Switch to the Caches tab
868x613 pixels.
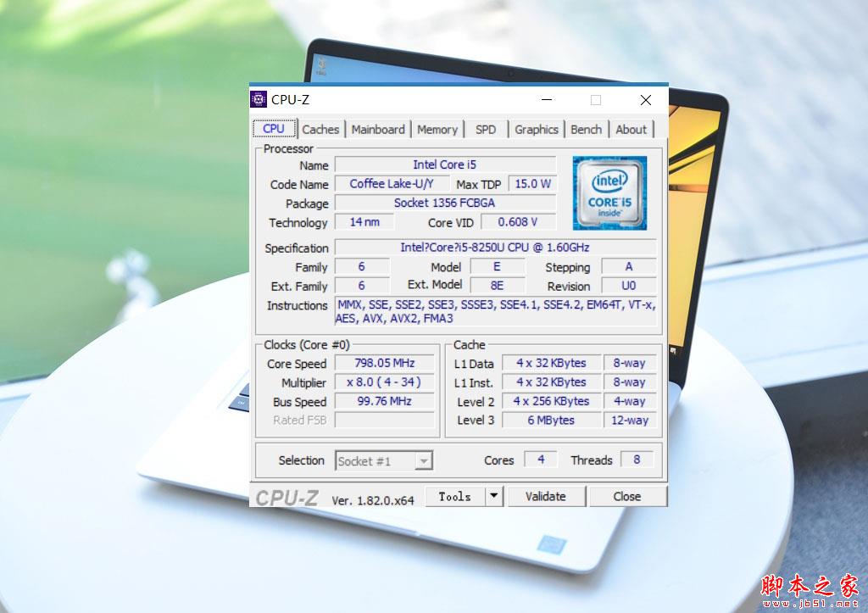pos(320,130)
